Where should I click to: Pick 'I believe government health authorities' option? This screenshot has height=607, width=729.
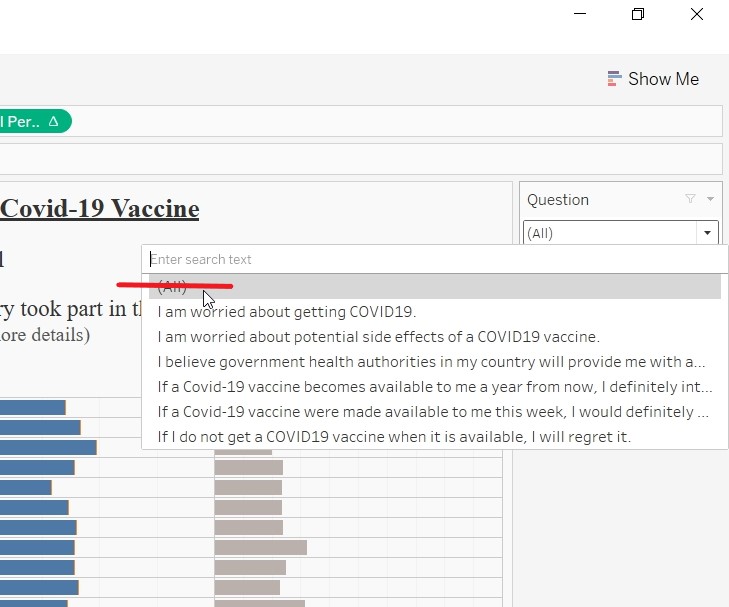pos(430,362)
